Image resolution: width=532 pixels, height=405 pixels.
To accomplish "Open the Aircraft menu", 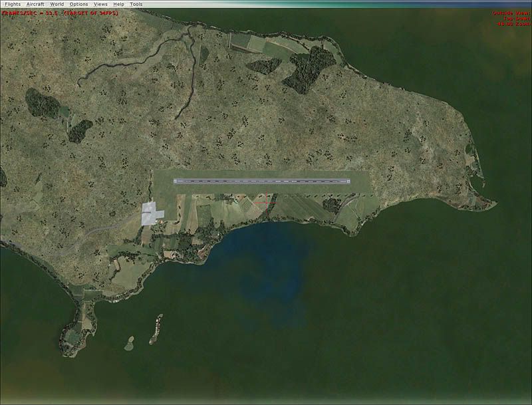I will tap(35, 4).
